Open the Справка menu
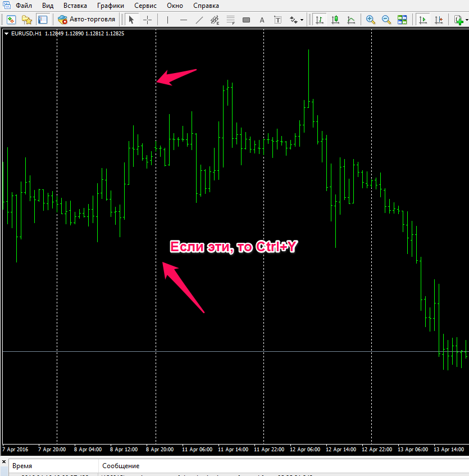Viewport: 469px width, 476px height. click(x=206, y=6)
